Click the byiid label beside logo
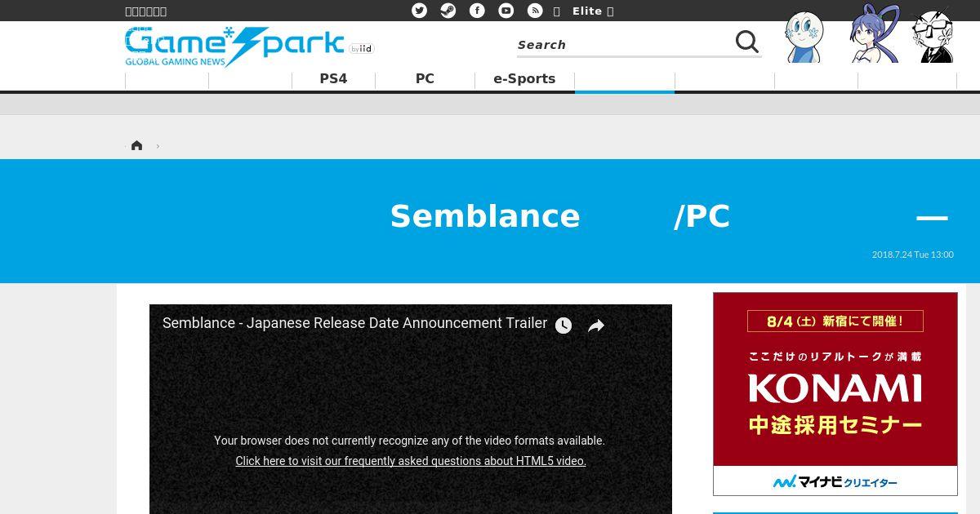 click(361, 49)
